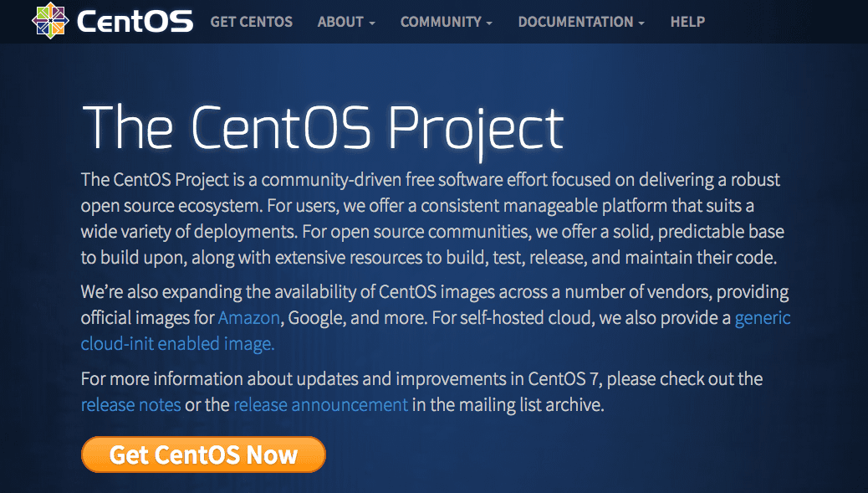Viewport: 868px width, 493px height.
Task: Select COMMUNITY from the top navigation
Action: click(x=441, y=22)
